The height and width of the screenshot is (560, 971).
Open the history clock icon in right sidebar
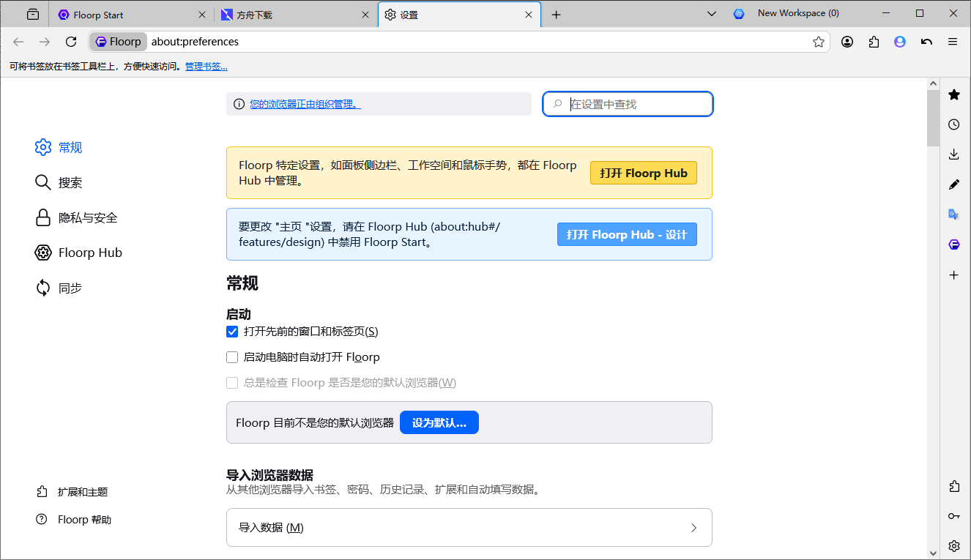coord(954,124)
